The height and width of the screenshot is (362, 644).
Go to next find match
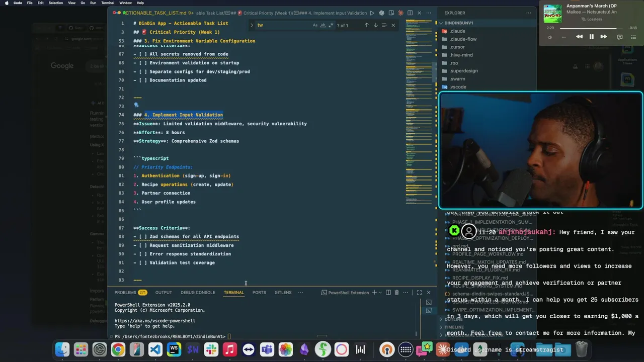(x=375, y=25)
